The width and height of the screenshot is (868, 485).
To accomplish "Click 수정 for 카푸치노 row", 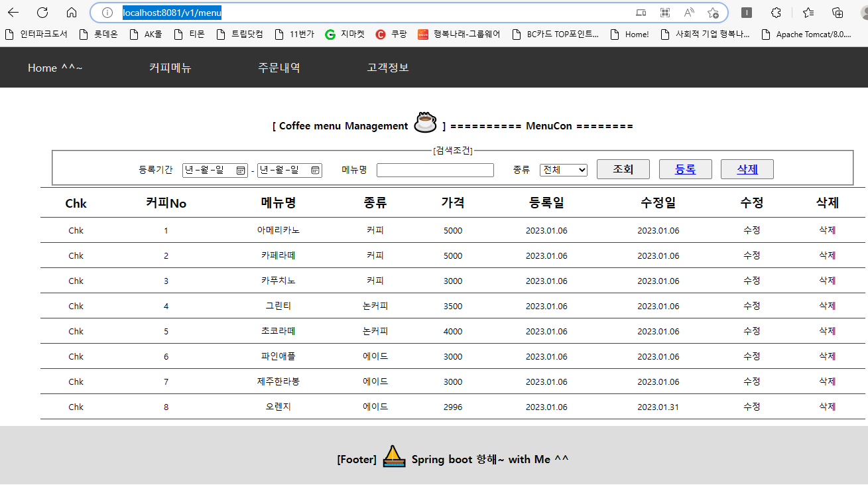I will pyautogui.click(x=752, y=281).
